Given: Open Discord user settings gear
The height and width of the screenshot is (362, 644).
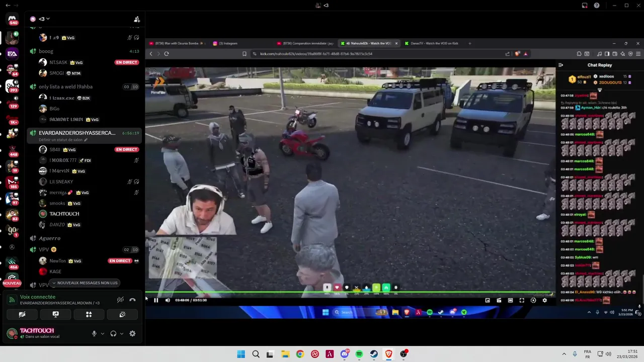Looking at the screenshot, I should coord(132,333).
